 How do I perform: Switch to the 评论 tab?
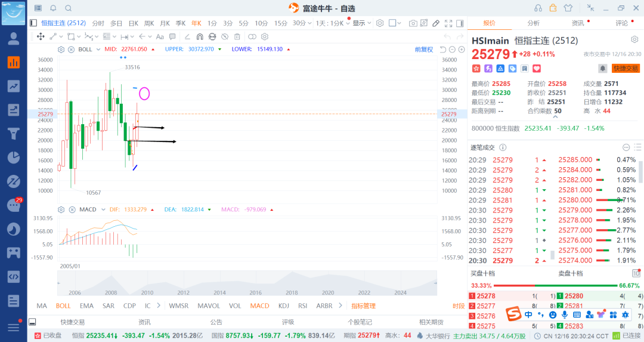pyautogui.click(x=622, y=23)
